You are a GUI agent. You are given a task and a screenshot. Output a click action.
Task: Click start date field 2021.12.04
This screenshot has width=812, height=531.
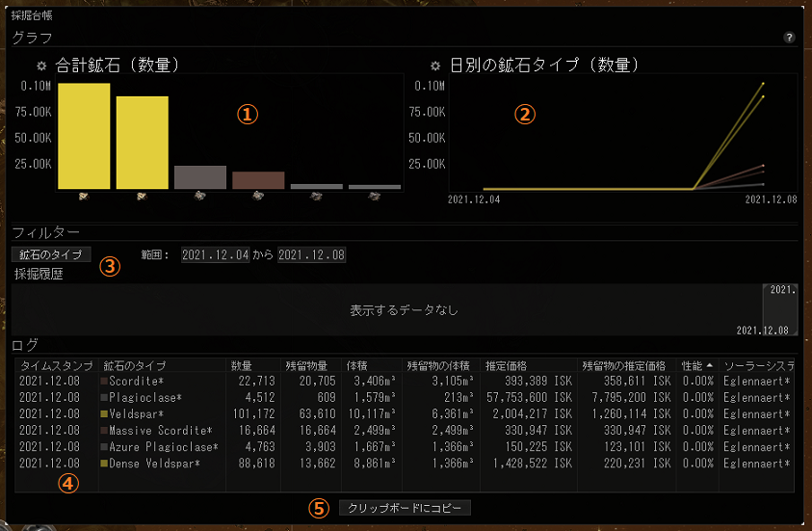point(216,254)
